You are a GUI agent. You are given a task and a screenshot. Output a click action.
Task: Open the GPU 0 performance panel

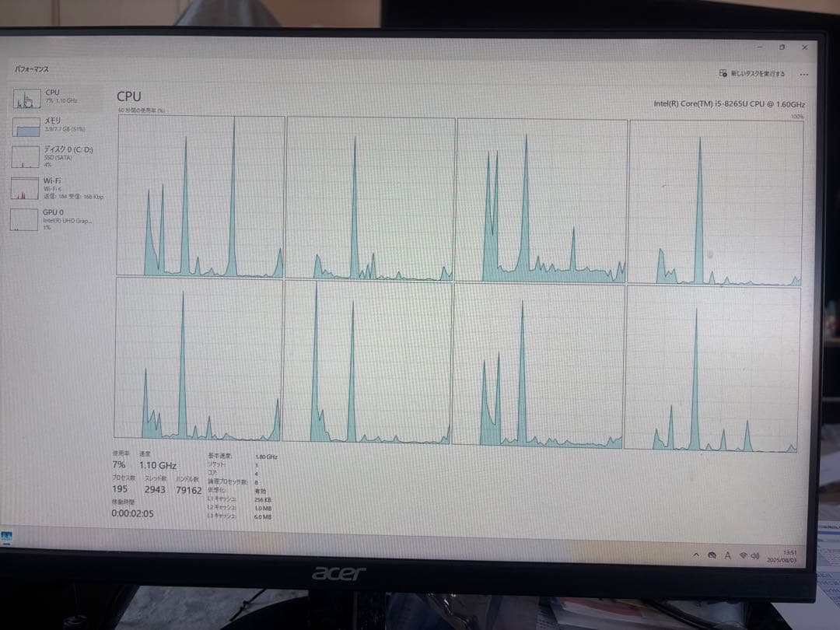(x=54, y=215)
